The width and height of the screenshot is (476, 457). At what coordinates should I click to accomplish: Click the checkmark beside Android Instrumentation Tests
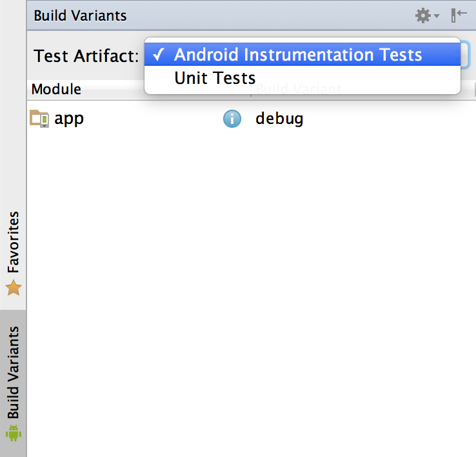point(158,56)
